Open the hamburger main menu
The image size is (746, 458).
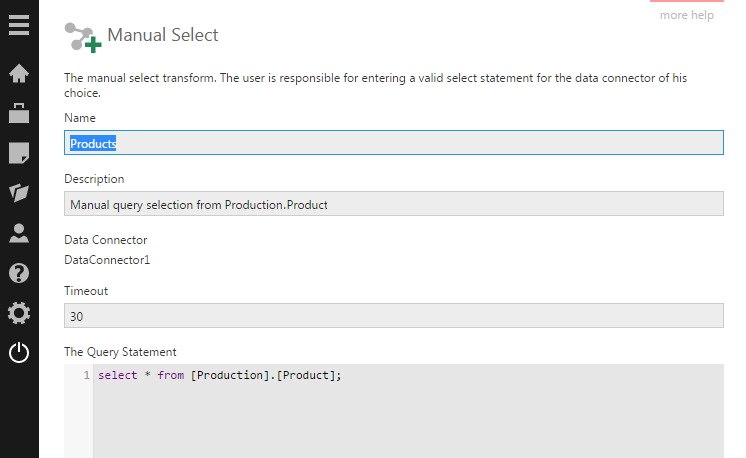coord(19,25)
